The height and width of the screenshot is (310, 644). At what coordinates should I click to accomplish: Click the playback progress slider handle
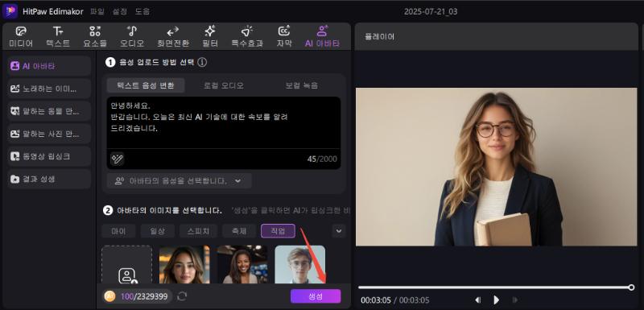631,287
